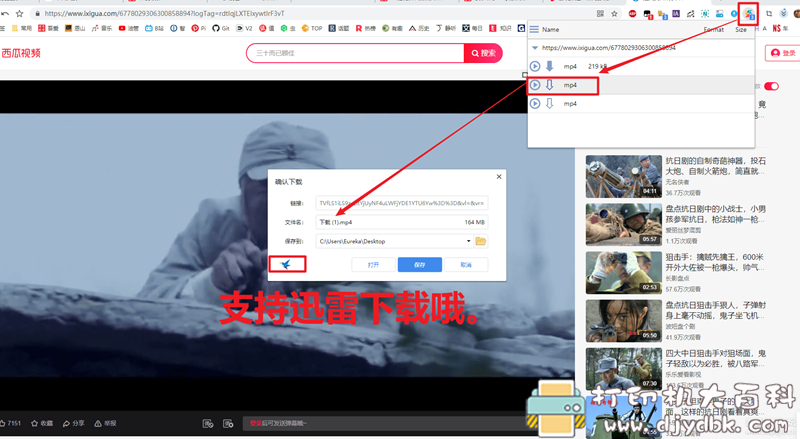
Task: Open video titled 盘点抗日剧中的小战士
Action: click(715, 214)
